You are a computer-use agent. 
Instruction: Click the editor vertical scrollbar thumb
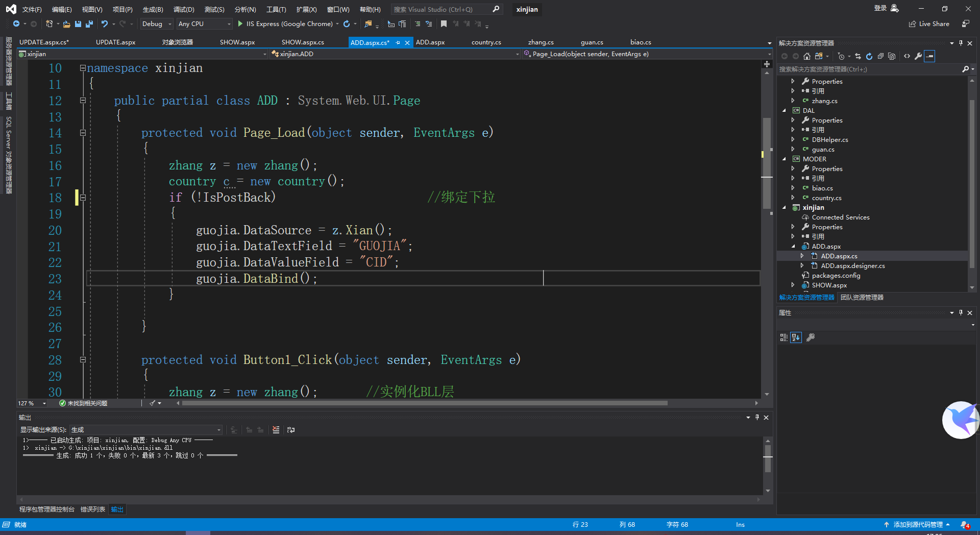click(767, 163)
